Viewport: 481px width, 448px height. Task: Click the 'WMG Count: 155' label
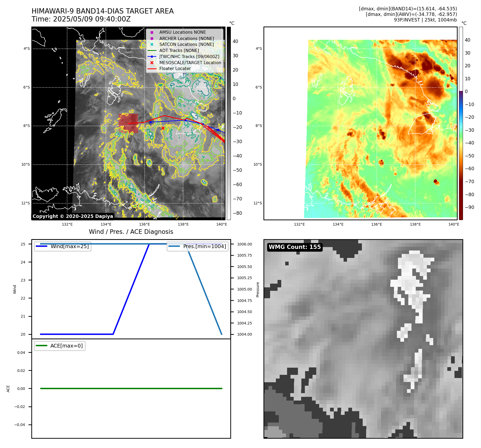295,247
